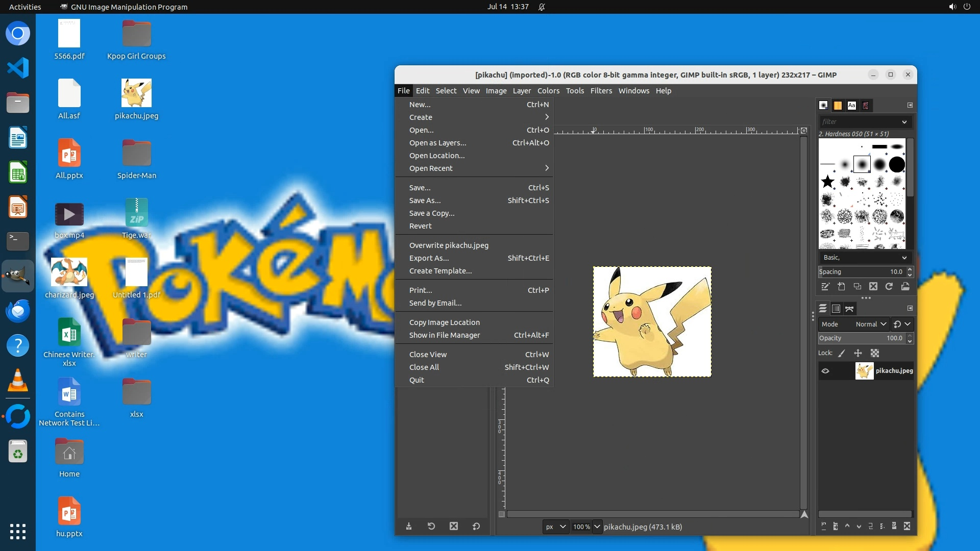Click Overwrite pikachu.jpeg menu entry

pos(449,245)
